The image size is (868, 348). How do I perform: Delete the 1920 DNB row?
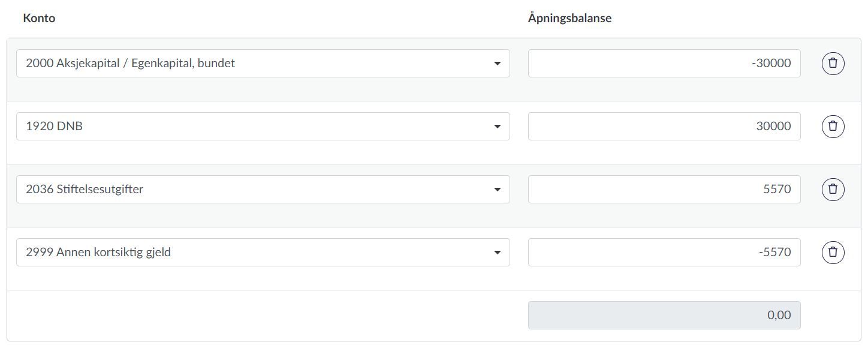833,126
